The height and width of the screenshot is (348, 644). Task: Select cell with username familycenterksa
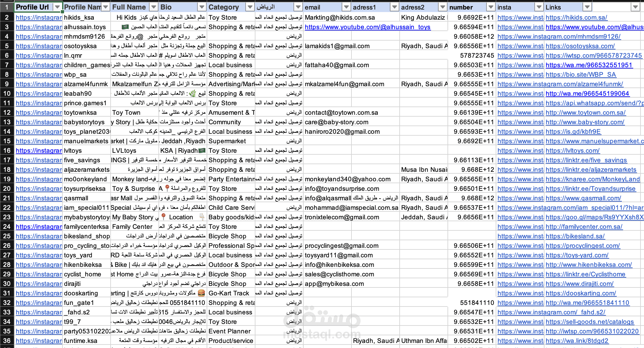coord(87,227)
